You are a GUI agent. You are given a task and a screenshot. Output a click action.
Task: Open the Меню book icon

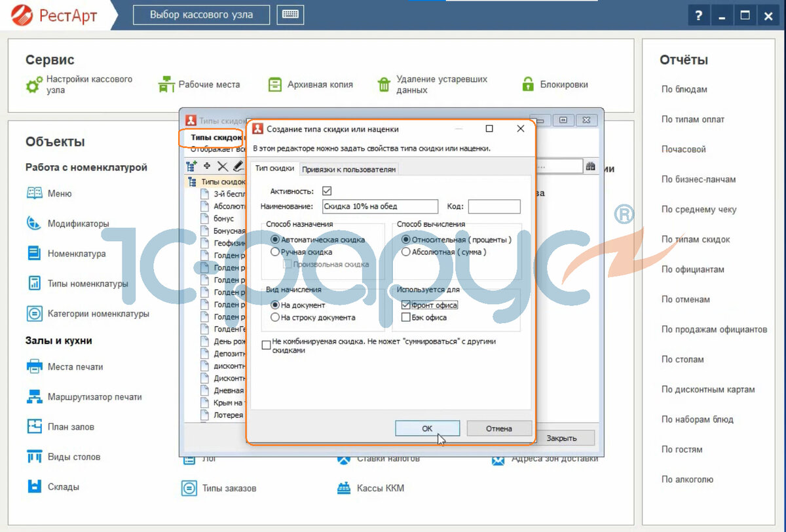pos(35,193)
